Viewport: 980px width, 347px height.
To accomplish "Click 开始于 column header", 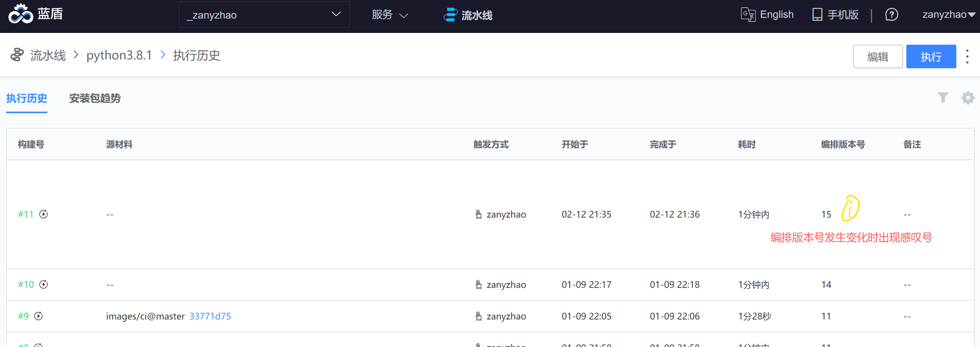I will 575,144.
